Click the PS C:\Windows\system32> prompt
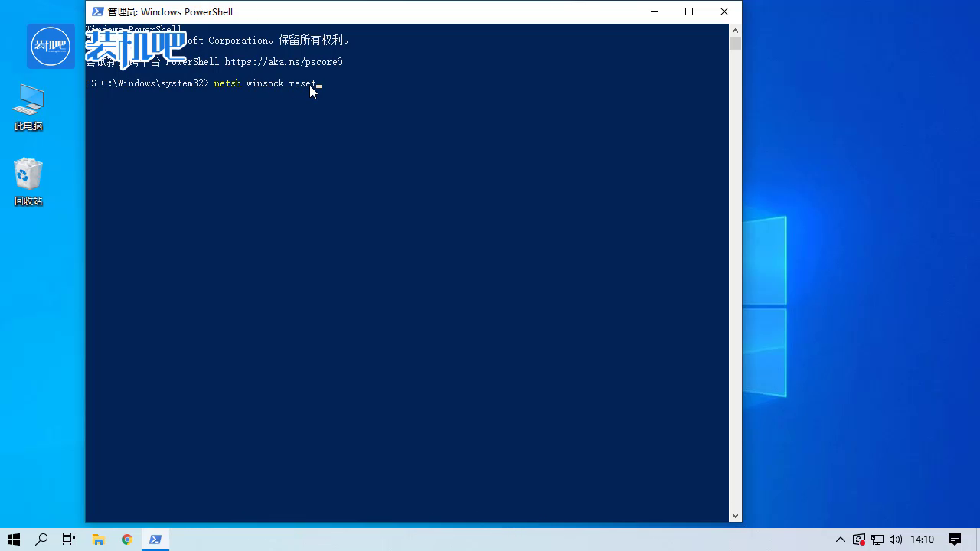This screenshot has width=980, height=551. click(x=147, y=83)
